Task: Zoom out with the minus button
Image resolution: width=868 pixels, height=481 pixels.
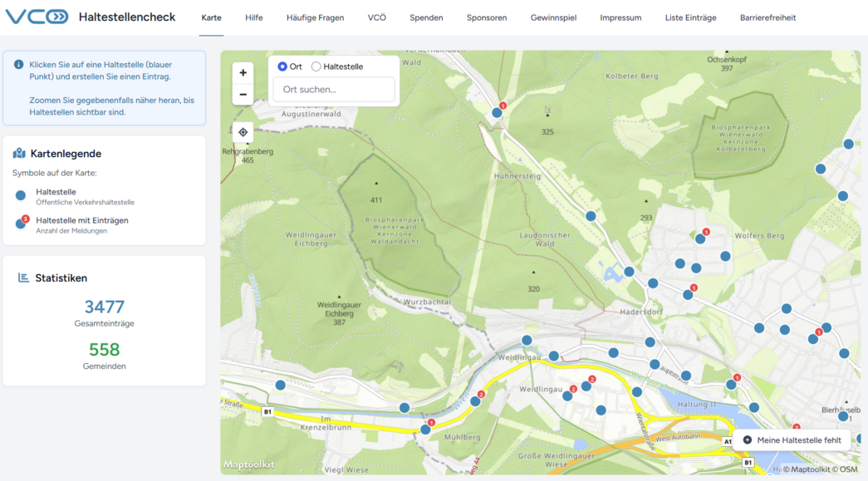Action: coord(243,95)
